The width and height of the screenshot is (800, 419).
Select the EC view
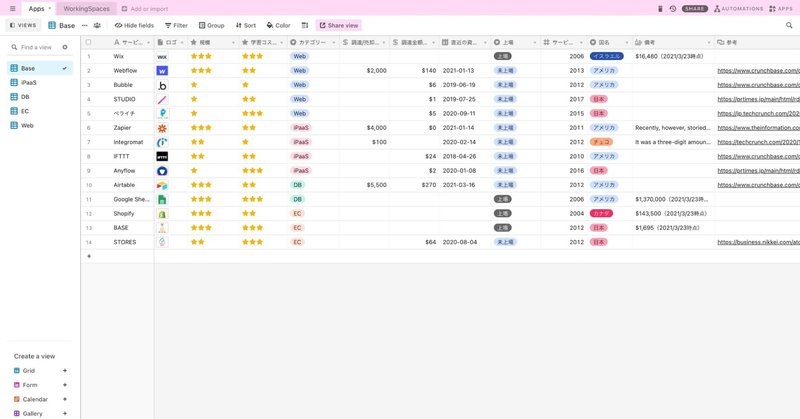(x=40, y=111)
